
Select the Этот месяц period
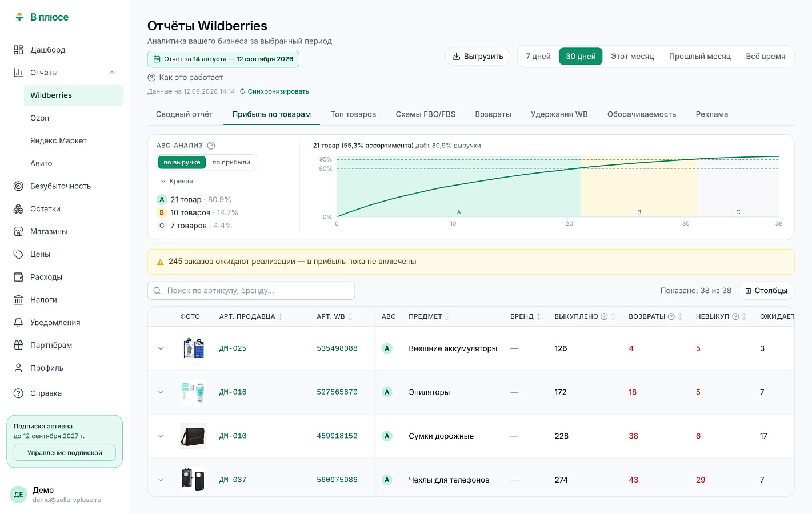633,57
